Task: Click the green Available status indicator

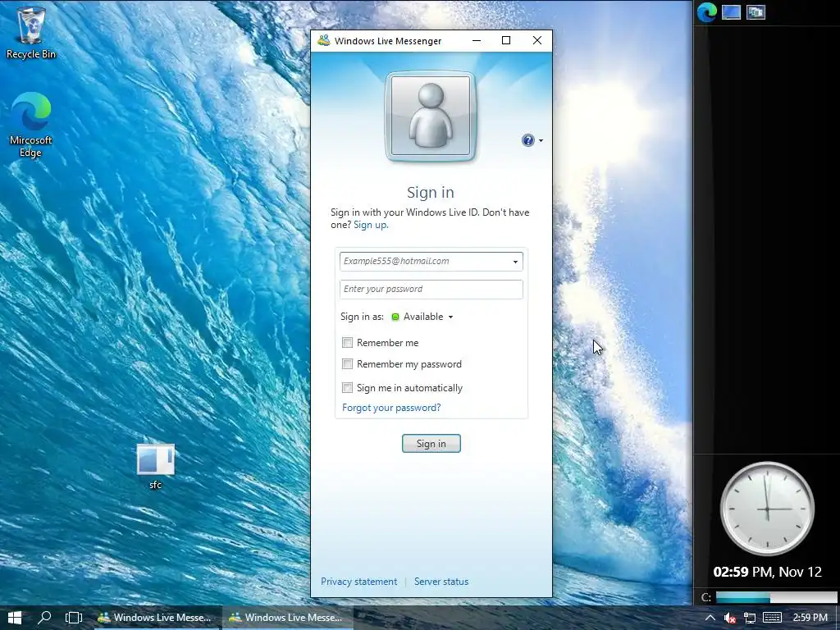Action: [395, 317]
